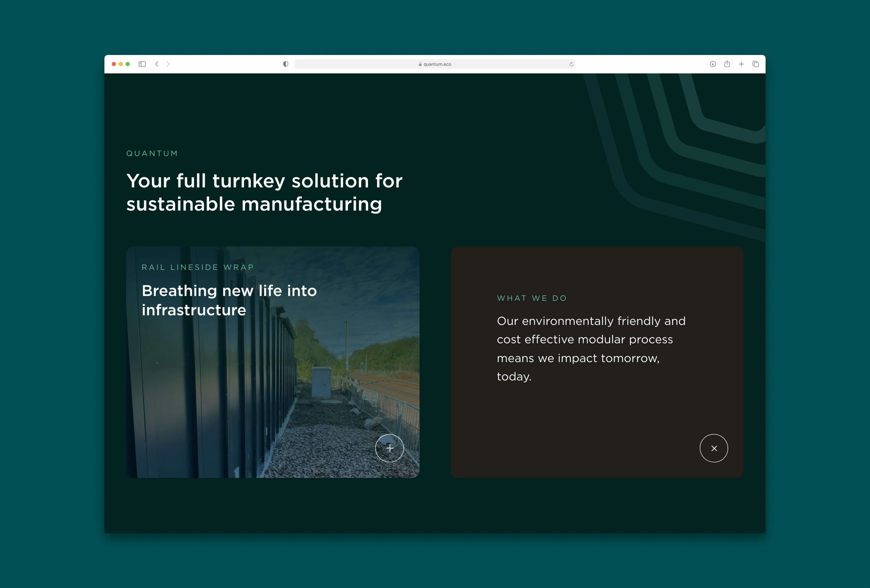Click the Share icon in the toolbar
Screen dimensions: 870x588
point(727,64)
